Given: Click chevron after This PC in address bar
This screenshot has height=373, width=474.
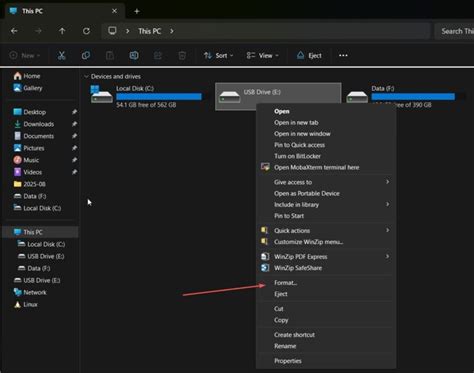Looking at the screenshot, I should (172, 31).
